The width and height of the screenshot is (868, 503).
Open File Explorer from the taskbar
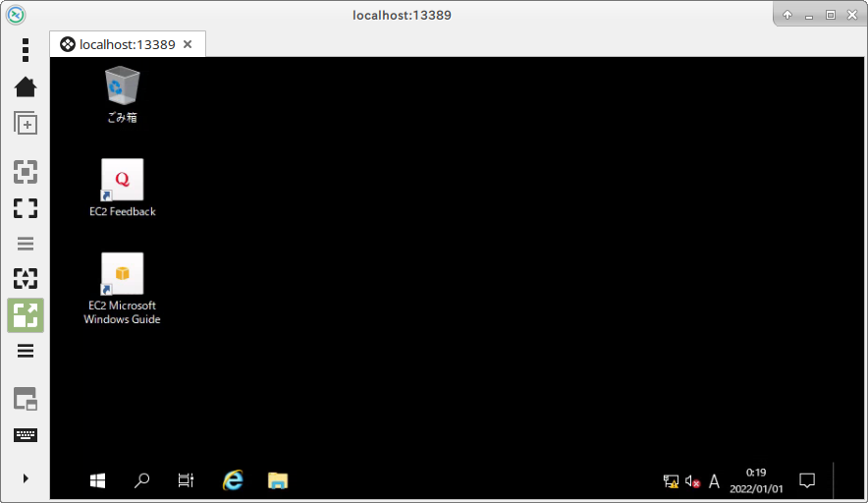tap(277, 480)
